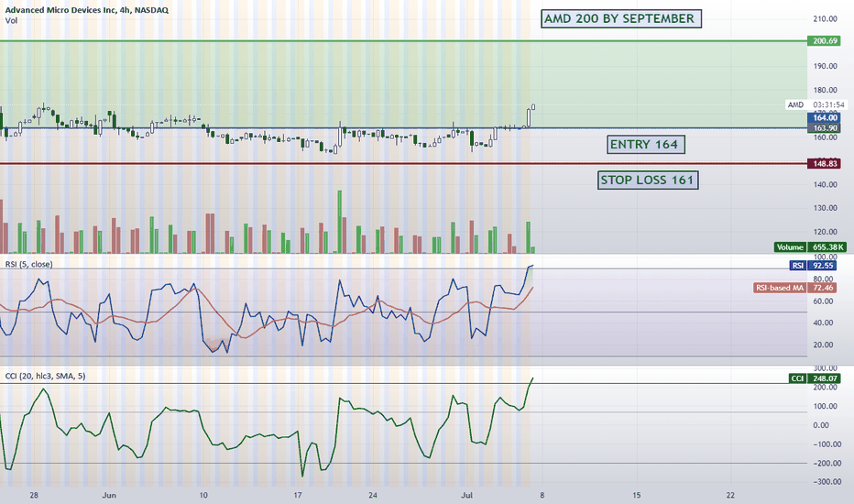This screenshot has width=854, height=504.
Task: Select the 'AMD 200 BY SEPTEMBER' text annotation
Action: click(x=621, y=18)
